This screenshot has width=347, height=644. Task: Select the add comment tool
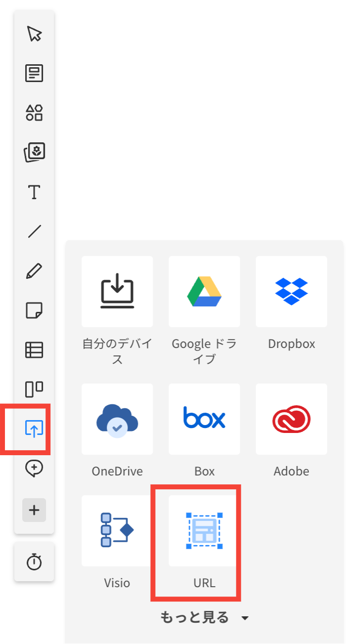(x=34, y=468)
